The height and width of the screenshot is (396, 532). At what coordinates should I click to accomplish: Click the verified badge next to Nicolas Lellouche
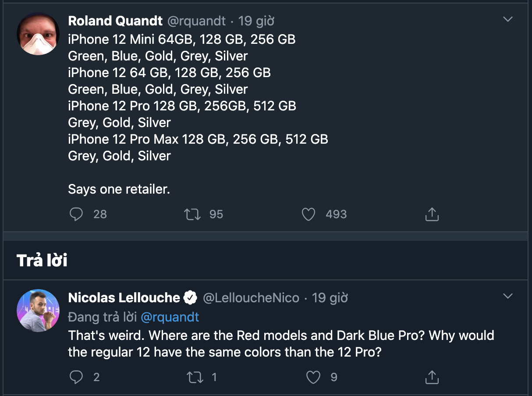[x=190, y=298]
